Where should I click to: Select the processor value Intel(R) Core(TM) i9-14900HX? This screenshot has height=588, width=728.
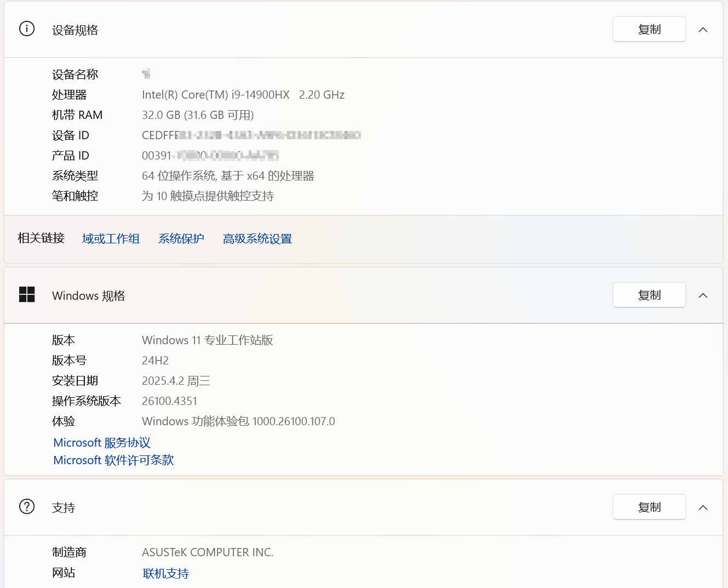point(216,95)
